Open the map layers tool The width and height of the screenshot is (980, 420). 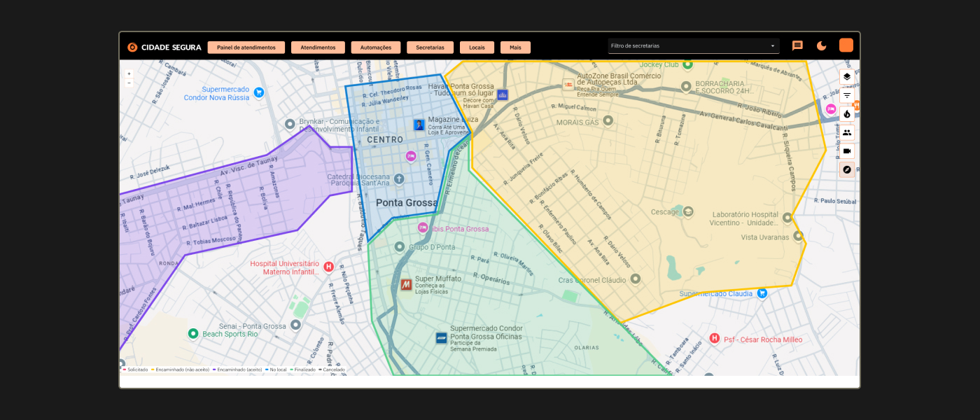[x=847, y=76]
